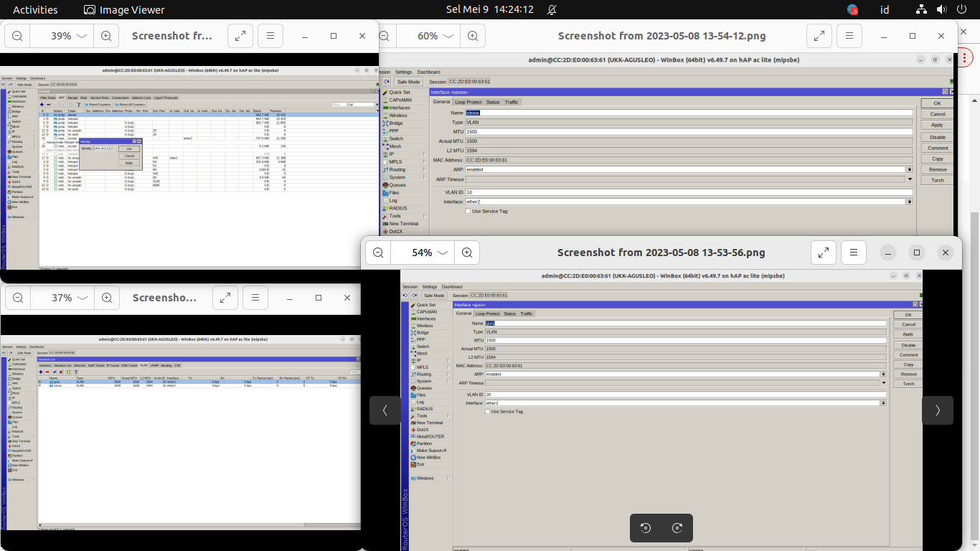Rotate the image counterclockwise
The image size is (980, 551).
(646, 528)
